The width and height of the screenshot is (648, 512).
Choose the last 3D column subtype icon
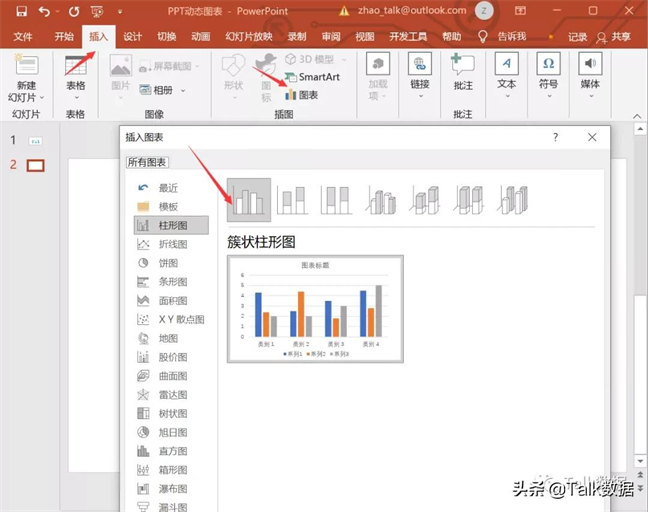(x=513, y=200)
